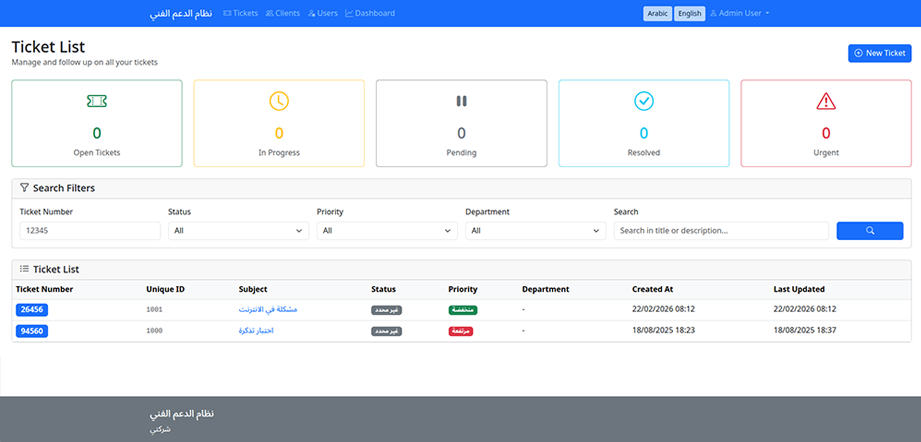Switch language to Arabic
Image resolution: width=921 pixels, height=442 pixels.
657,14
